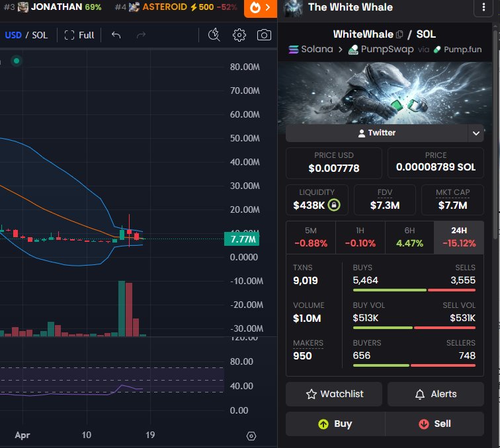Image resolution: width=500 pixels, height=448 pixels.
Task: Redo the chart action
Action: point(141,35)
